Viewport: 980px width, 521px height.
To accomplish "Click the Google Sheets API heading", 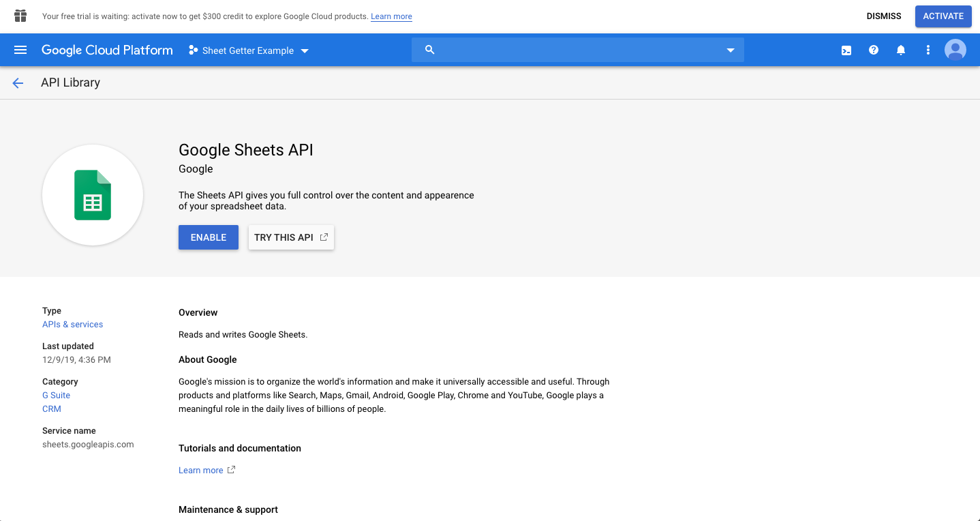I will tap(246, 150).
